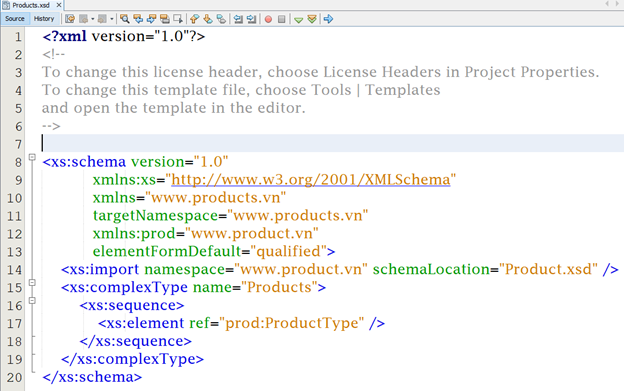Click 'xs:sequence' opening tag on line 16
This screenshot has height=391, width=624.
[132, 305]
